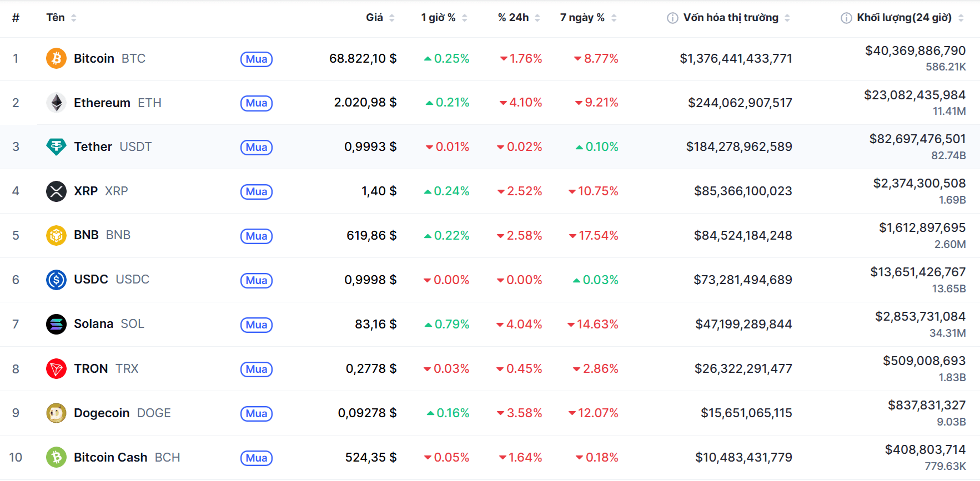Screen dimensions: 980x481
Task: Click the Bitcoin Cash logo icon
Action: 56,457
